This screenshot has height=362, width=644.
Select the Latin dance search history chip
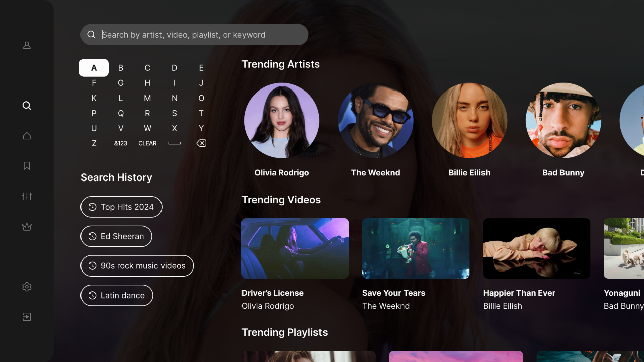point(117,295)
